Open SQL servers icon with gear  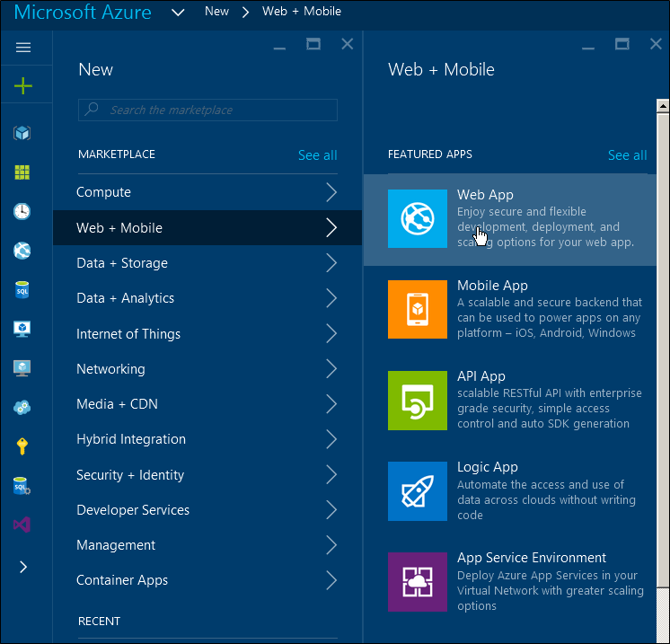tap(22, 485)
